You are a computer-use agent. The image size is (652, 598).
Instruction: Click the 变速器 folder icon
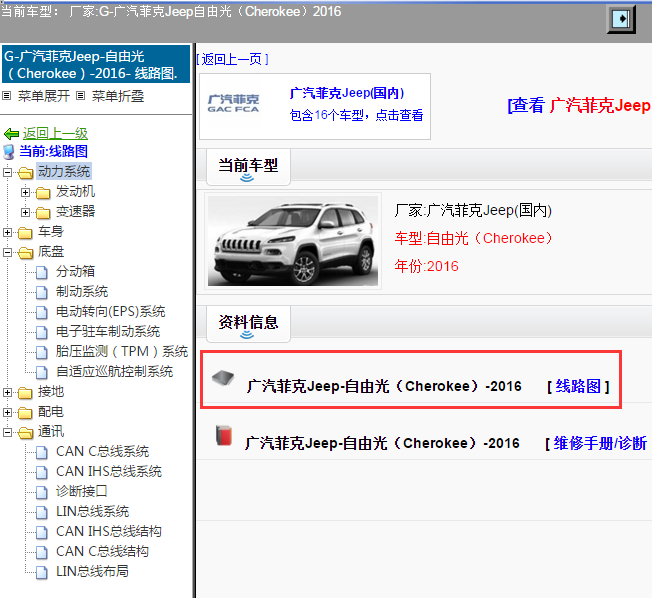[x=43, y=213]
